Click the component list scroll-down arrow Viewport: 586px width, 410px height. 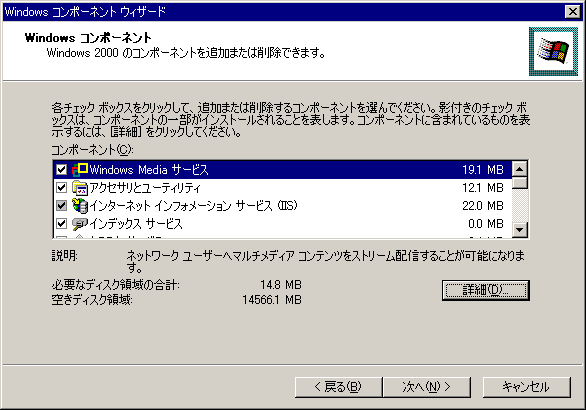pyautogui.click(x=519, y=229)
